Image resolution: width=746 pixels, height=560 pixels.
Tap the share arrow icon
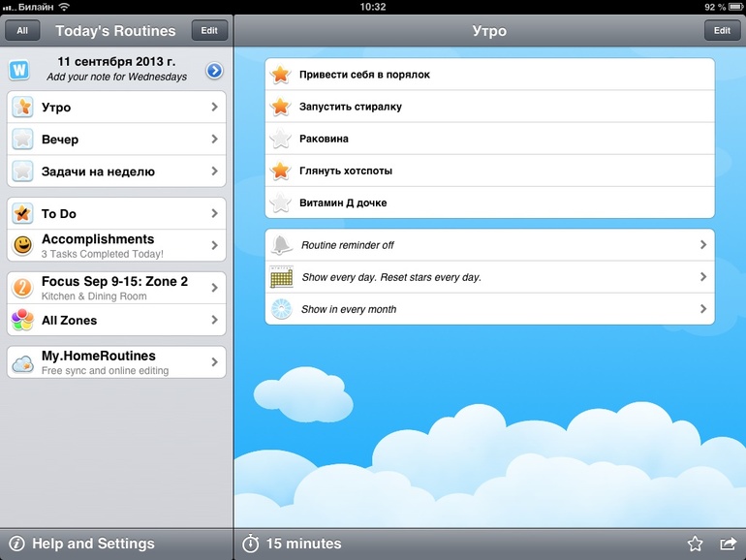pos(728,544)
